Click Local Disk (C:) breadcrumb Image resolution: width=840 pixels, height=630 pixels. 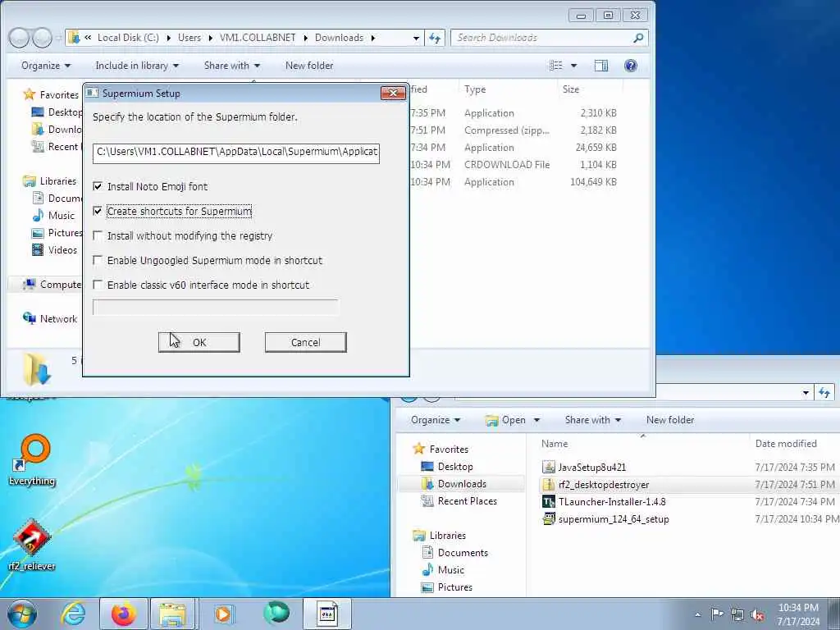click(128, 38)
